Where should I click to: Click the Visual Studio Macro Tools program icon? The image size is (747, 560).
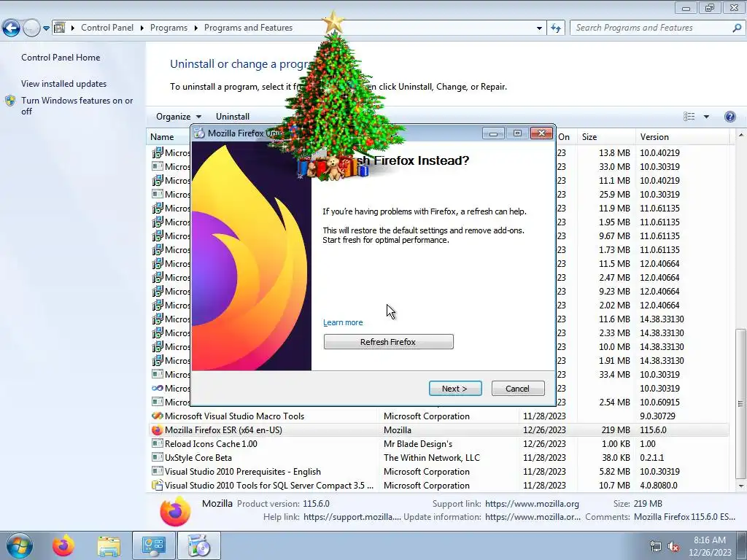157,416
